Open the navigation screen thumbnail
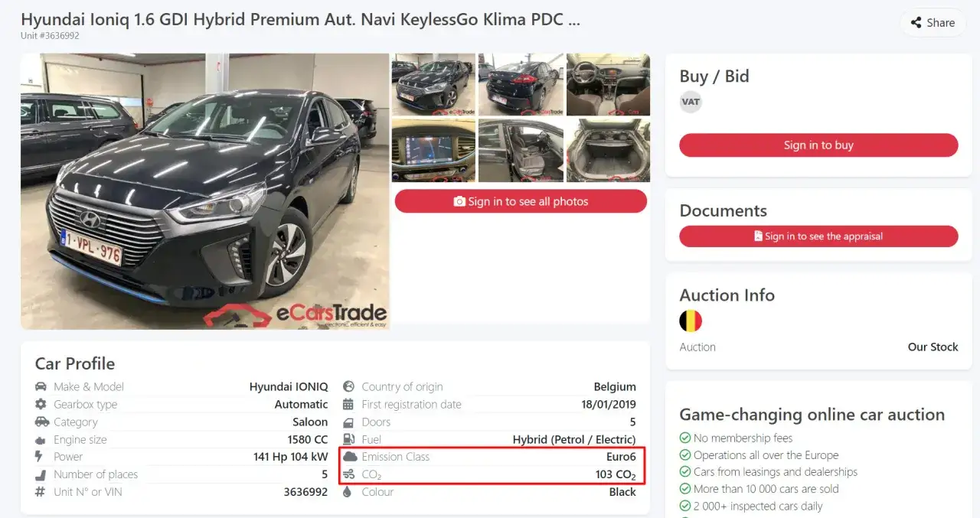Image resolution: width=980 pixels, height=518 pixels. 433,150
